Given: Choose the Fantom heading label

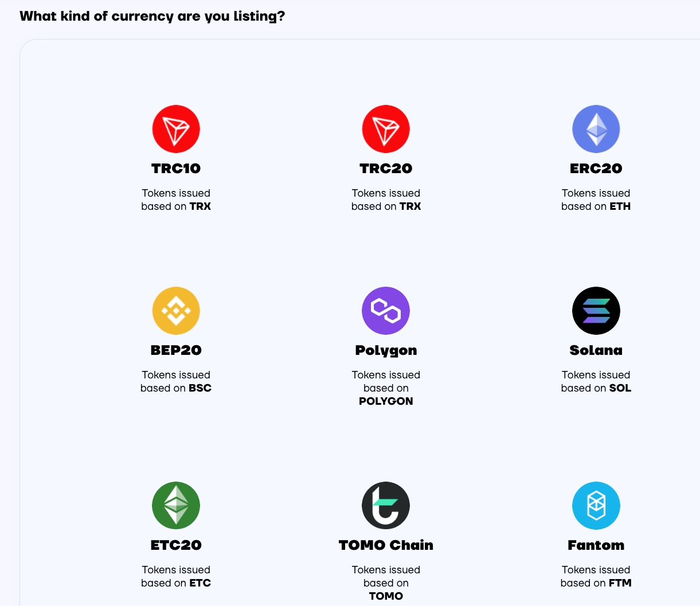Looking at the screenshot, I should (x=596, y=545).
